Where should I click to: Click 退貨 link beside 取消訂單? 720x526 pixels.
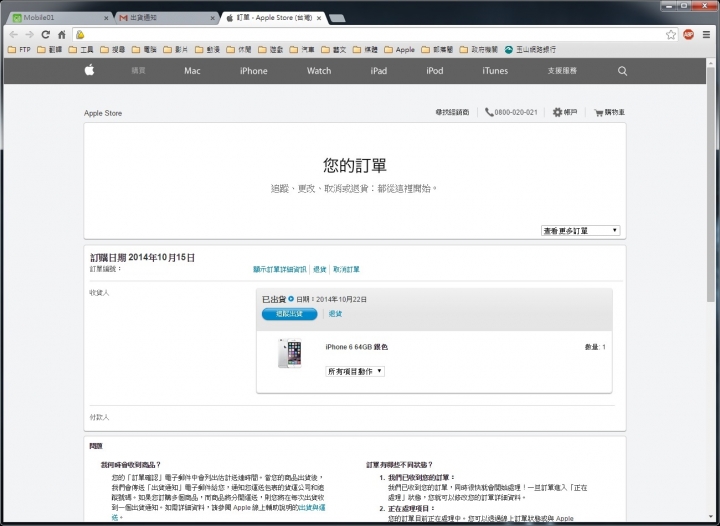pos(320,269)
